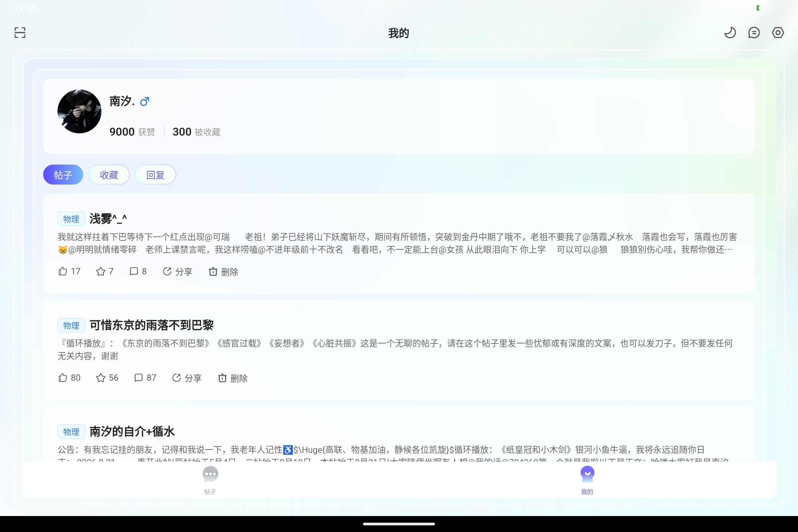Screen dimensions: 798x532
Task: View the 300 被收藏 favorites count
Action: coord(197,132)
